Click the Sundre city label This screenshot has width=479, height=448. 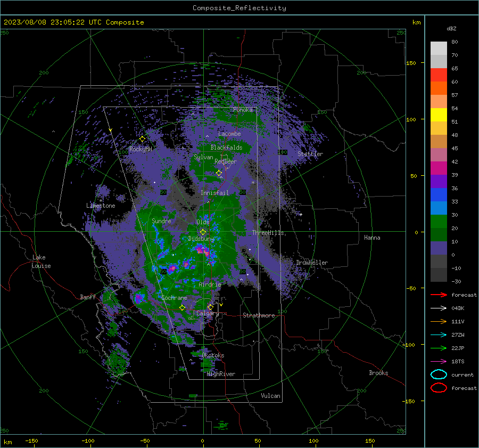click(x=161, y=221)
